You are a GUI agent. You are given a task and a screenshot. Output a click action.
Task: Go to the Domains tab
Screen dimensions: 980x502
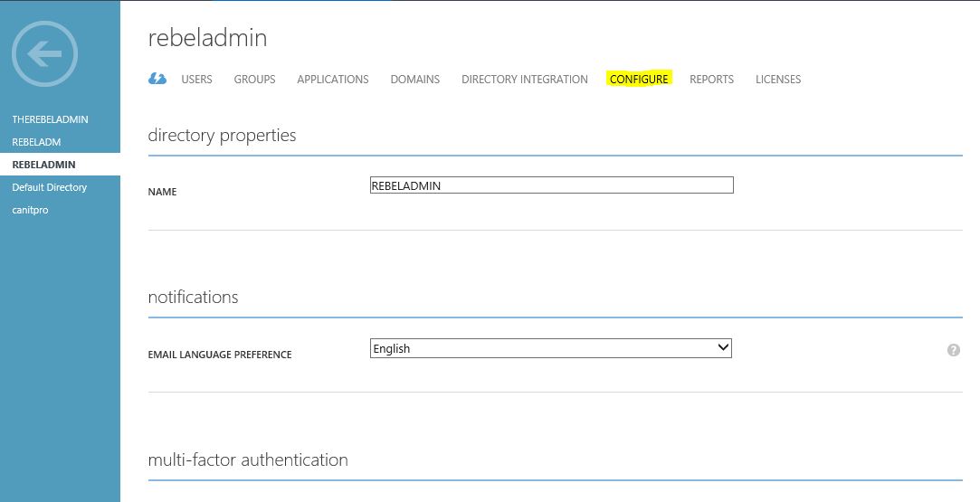[x=415, y=80]
